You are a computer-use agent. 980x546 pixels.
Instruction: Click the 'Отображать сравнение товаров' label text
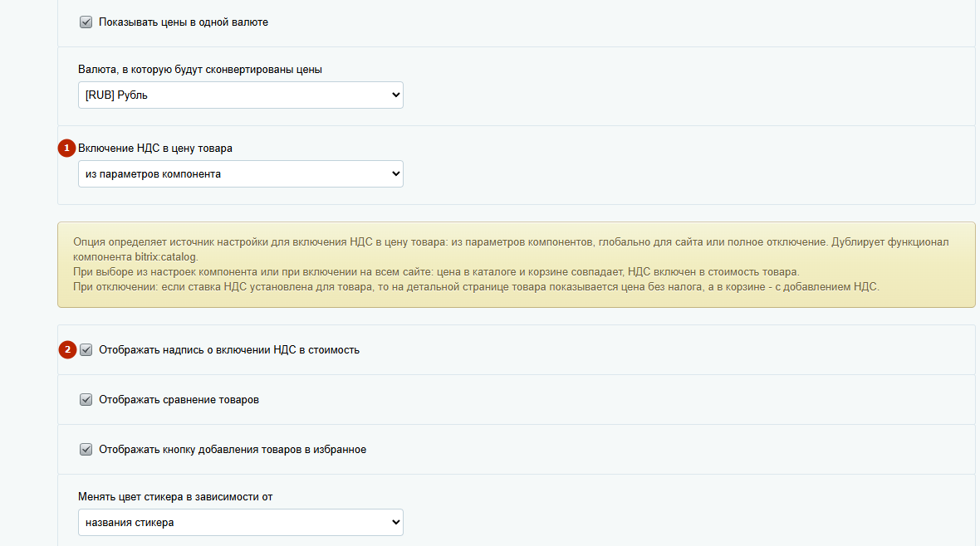tap(179, 400)
